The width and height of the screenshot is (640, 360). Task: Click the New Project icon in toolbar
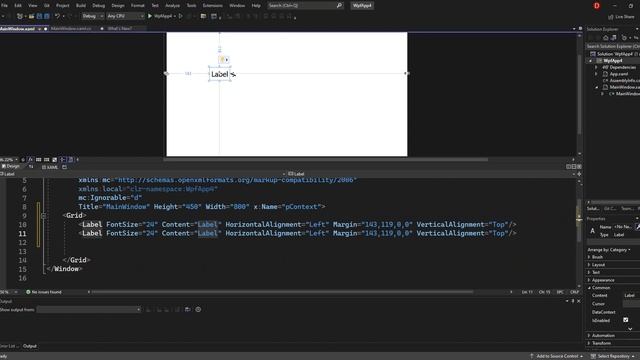pyautogui.click(x=20, y=16)
